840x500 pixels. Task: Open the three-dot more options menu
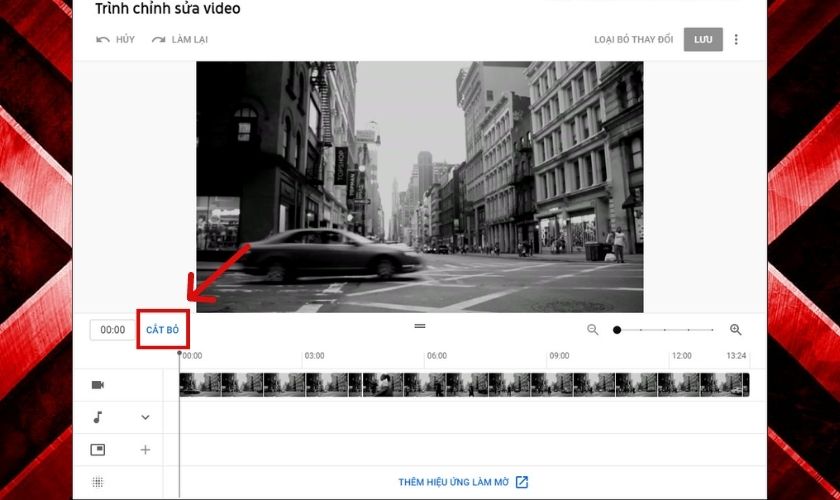[x=736, y=39]
